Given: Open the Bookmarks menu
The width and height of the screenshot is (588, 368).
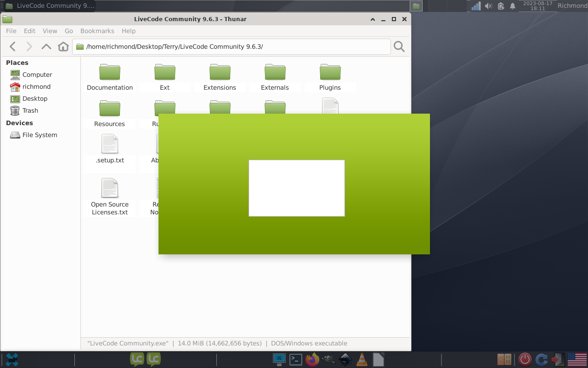Looking at the screenshot, I should [x=97, y=31].
